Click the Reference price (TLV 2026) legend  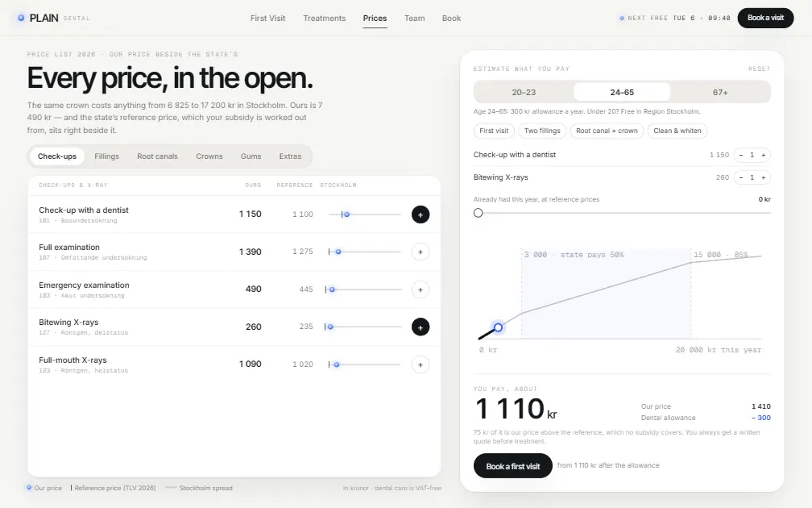(114, 489)
